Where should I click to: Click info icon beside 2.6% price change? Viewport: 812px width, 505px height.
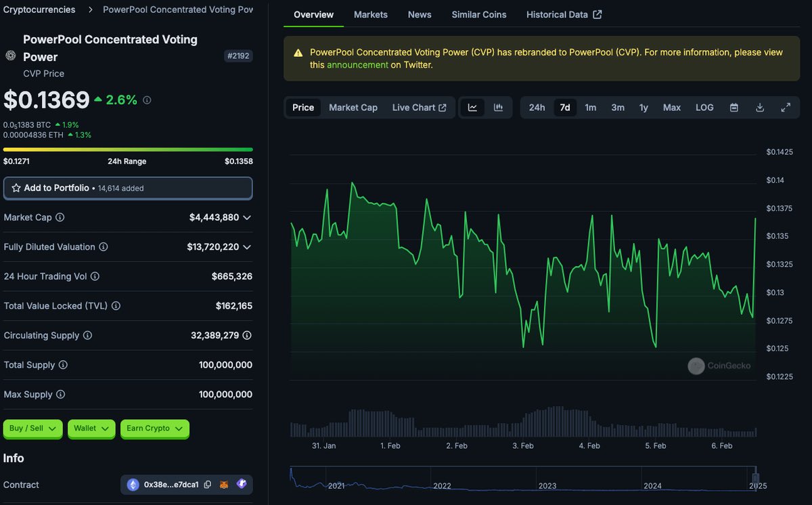coord(147,100)
